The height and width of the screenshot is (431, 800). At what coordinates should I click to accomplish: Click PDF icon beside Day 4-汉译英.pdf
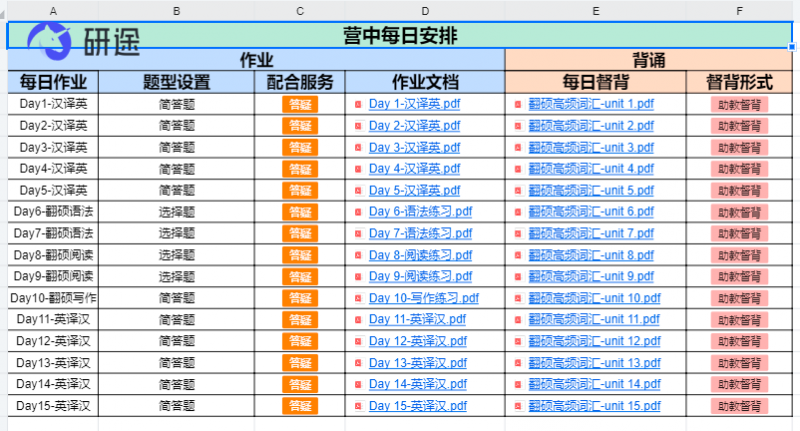tap(358, 169)
